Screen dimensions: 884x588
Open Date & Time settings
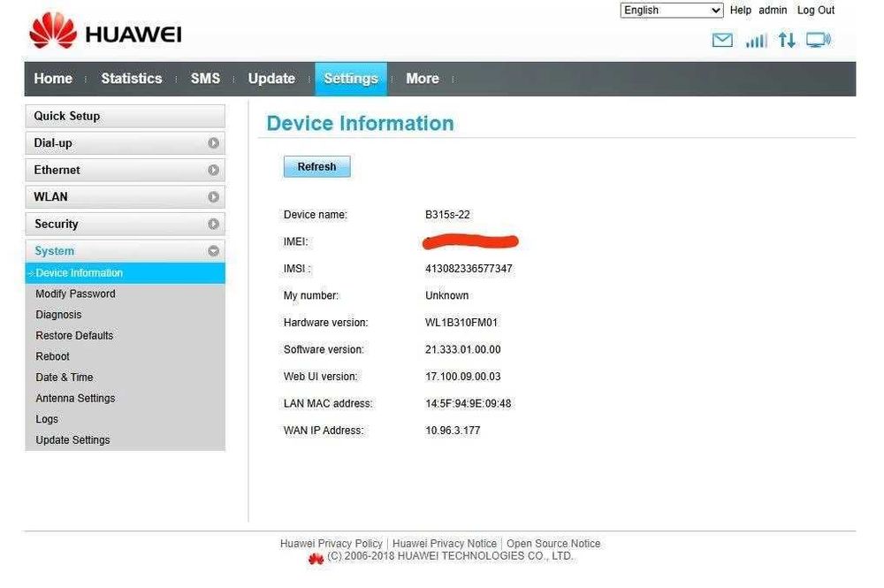(65, 378)
